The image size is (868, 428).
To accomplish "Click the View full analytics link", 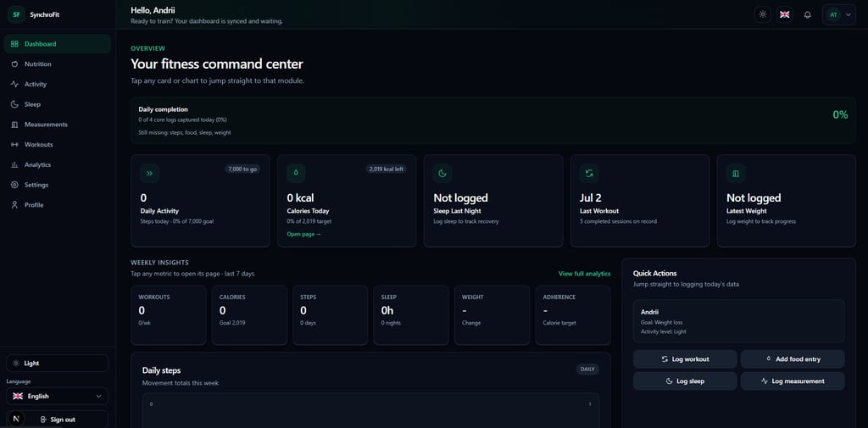I will (585, 274).
